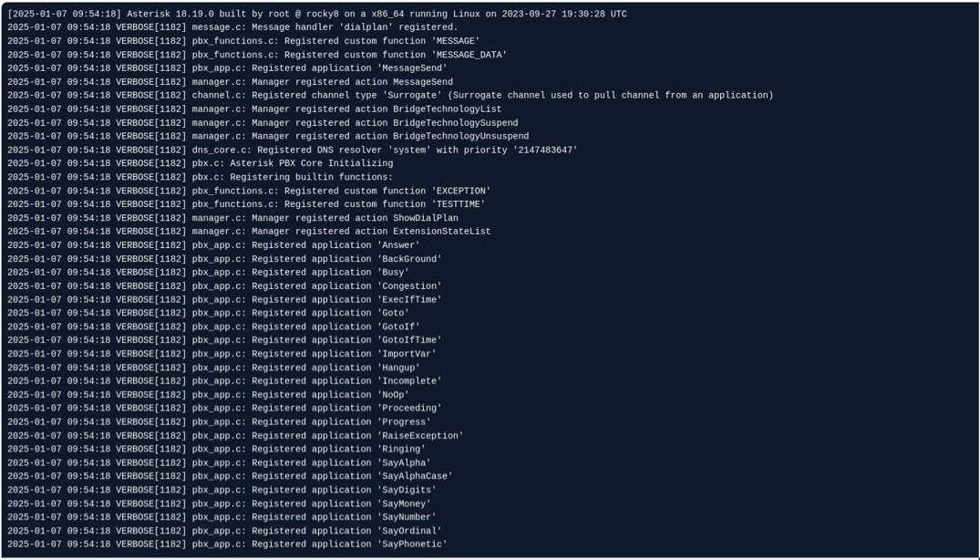This screenshot has width=980, height=560.
Task: Select the 'TESTTIME' custom function line
Action: [x=246, y=205]
